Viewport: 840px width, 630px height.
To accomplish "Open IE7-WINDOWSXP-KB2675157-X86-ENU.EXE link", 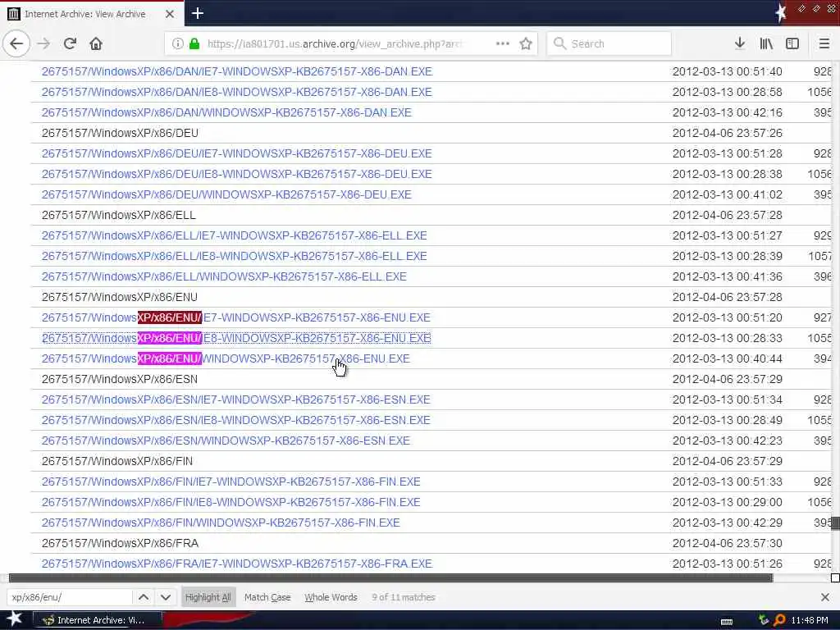I will [x=235, y=317].
